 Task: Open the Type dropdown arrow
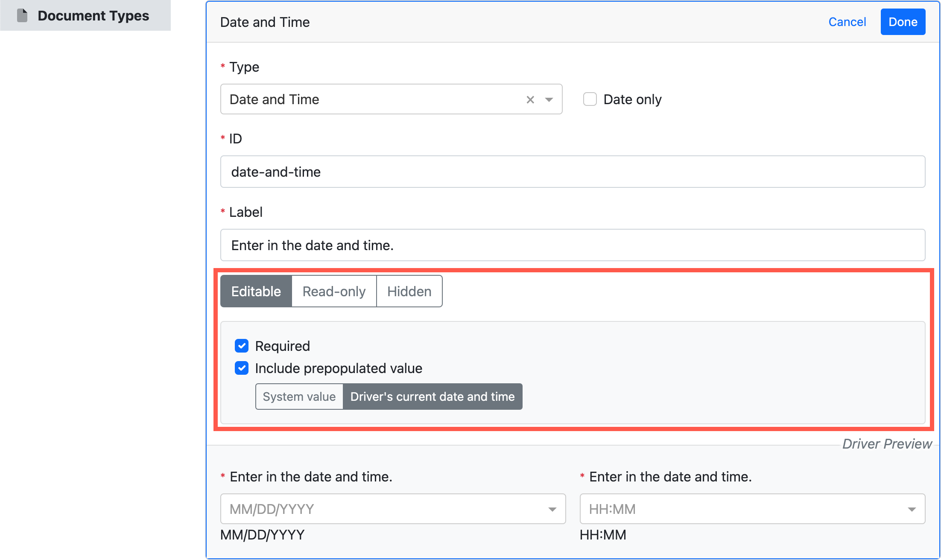click(x=549, y=99)
